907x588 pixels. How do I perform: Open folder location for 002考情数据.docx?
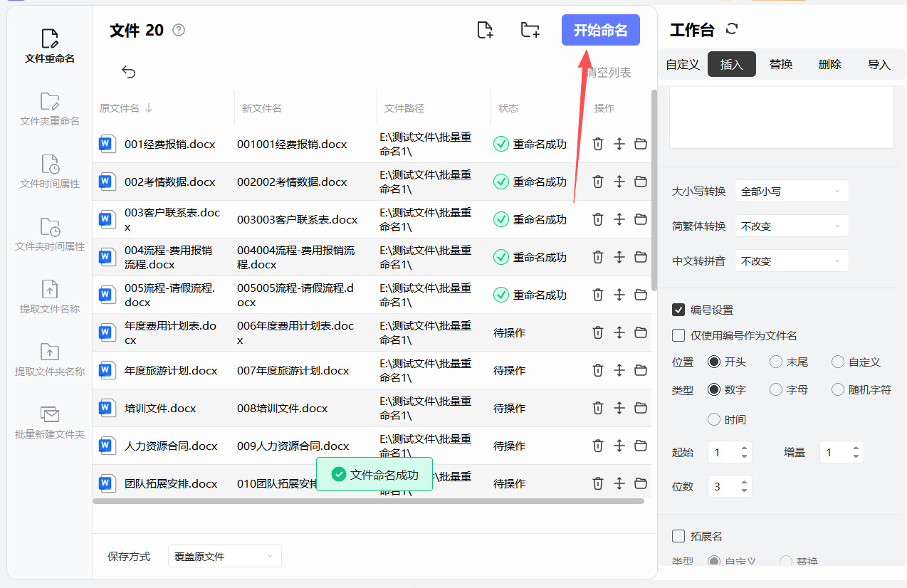coord(641,182)
